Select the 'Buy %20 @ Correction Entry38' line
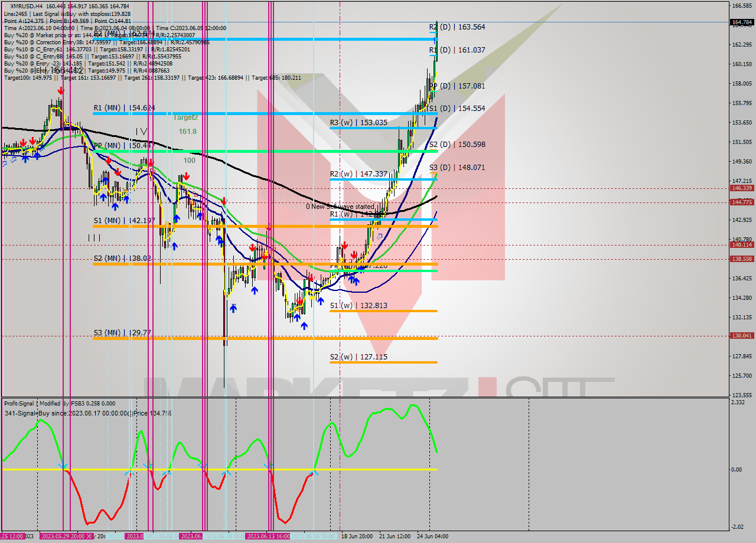The image size is (756, 543). (x=106, y=42)
